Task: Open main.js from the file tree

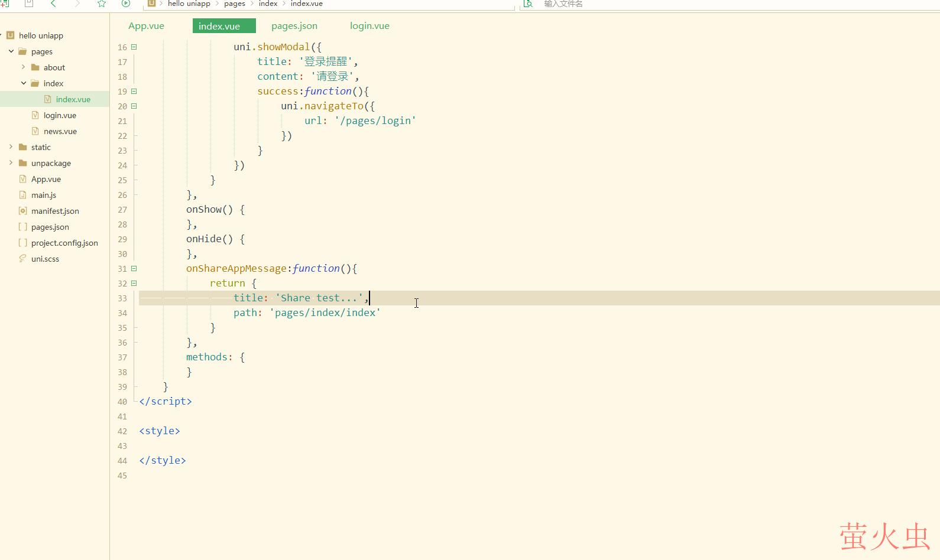Action: coord(44,195)
